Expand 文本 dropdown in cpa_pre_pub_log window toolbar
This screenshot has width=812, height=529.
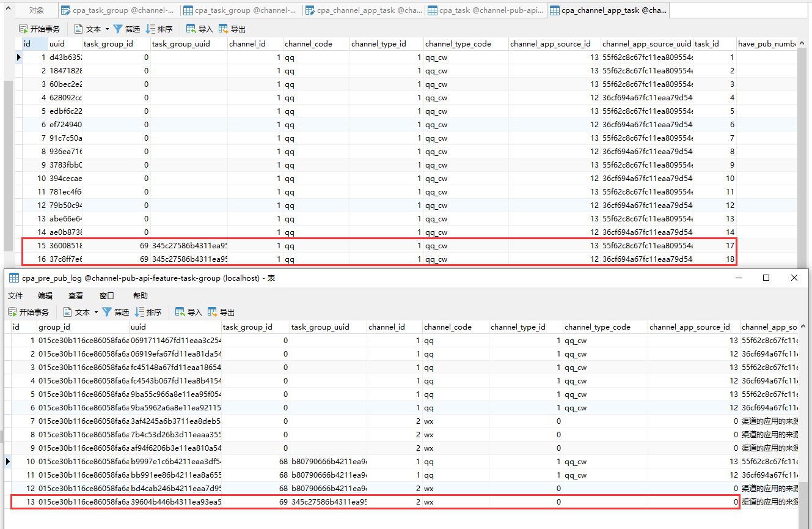tap(96, 312)
